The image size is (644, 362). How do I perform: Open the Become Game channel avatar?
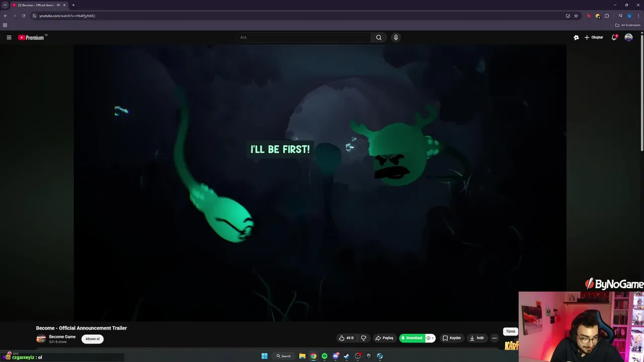click(41, 339)
